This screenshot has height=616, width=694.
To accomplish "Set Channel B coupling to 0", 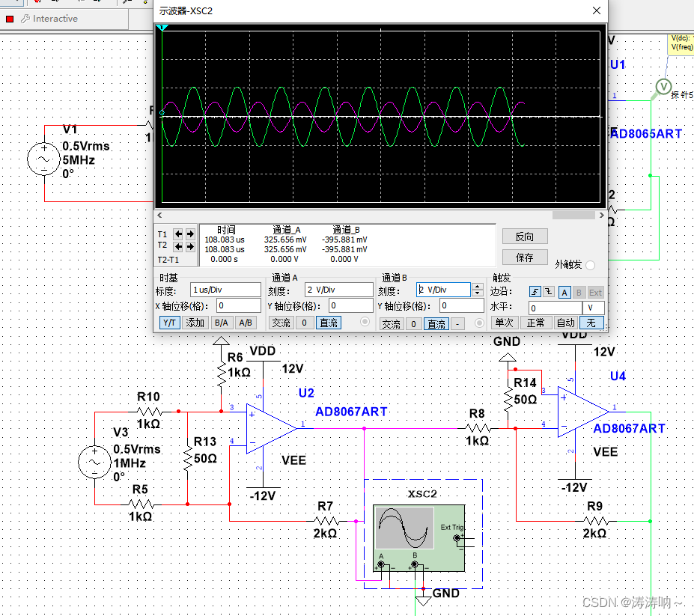I will pos(413,324).
